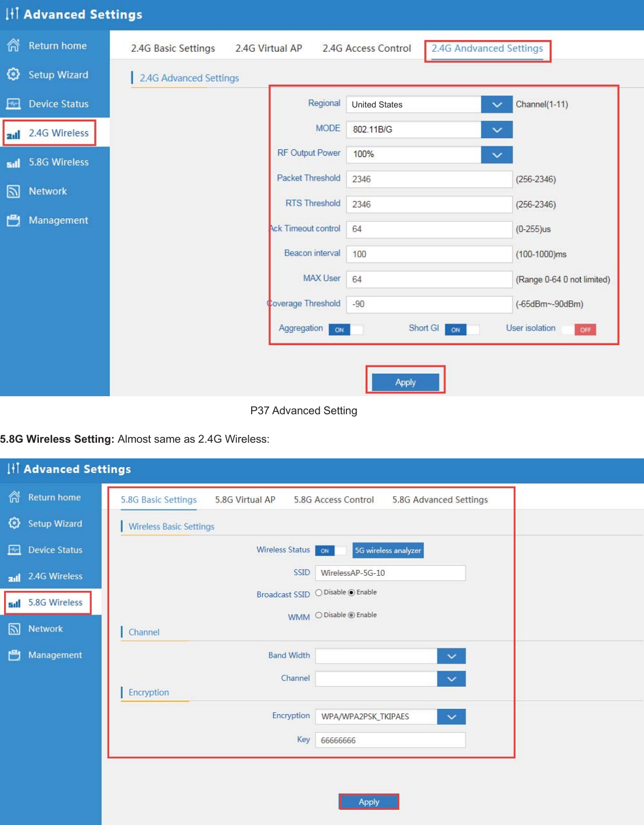This screenshot has width=644, height=825.
Task: Click the Beacon interval input field
Action: pos(429,254)
